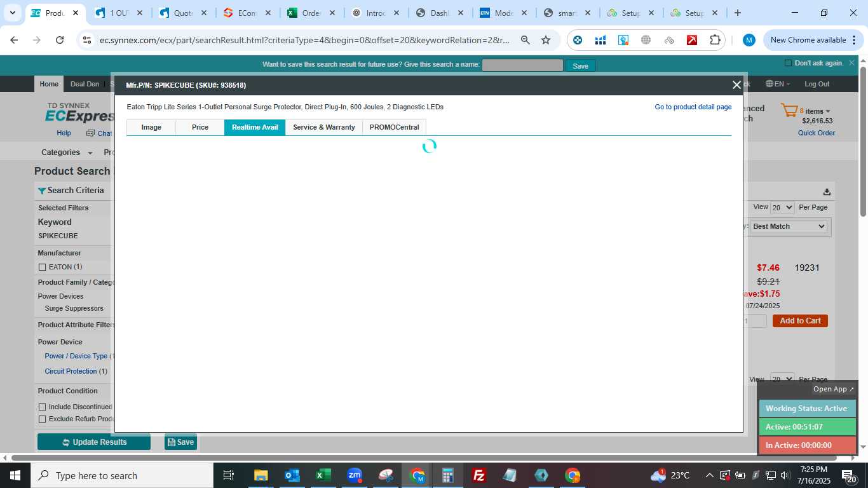Screen dimensions: 868x488
Task: Click the gray globe extension icon
Action: tap(646, 40)
